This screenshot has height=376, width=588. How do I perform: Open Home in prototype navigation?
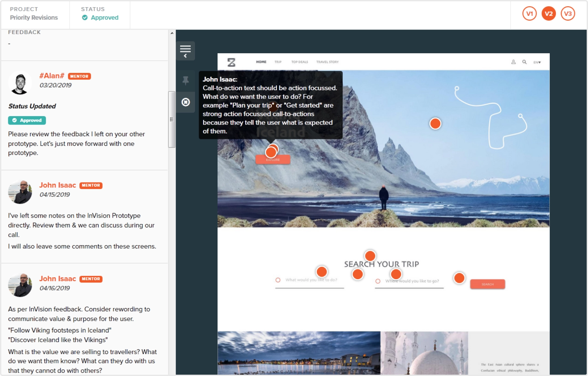[x=261, y=62]
